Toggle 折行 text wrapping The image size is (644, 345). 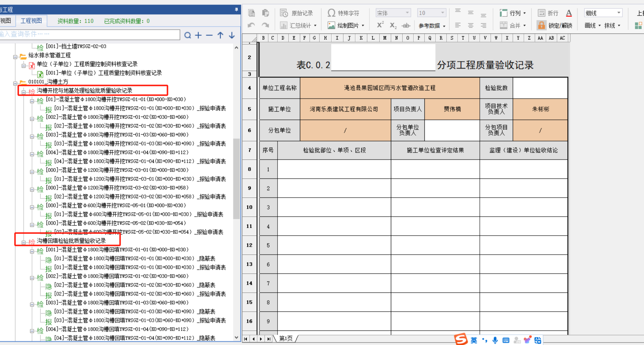548,13
